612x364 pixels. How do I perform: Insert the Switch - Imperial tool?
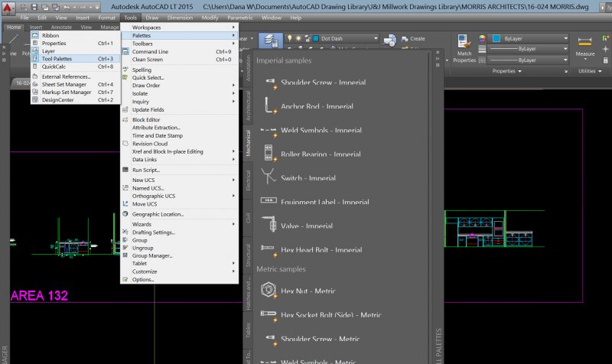click(298, 178)
